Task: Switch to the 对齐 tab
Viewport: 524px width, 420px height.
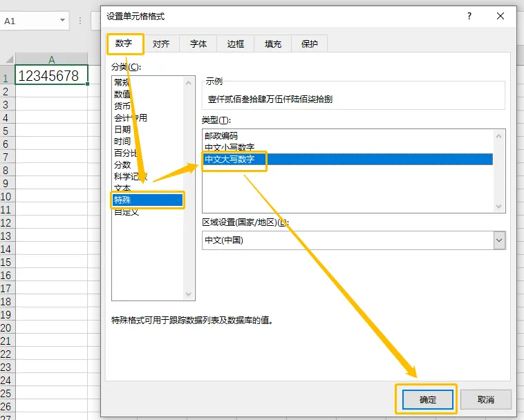Action: [x=161, y=44]
